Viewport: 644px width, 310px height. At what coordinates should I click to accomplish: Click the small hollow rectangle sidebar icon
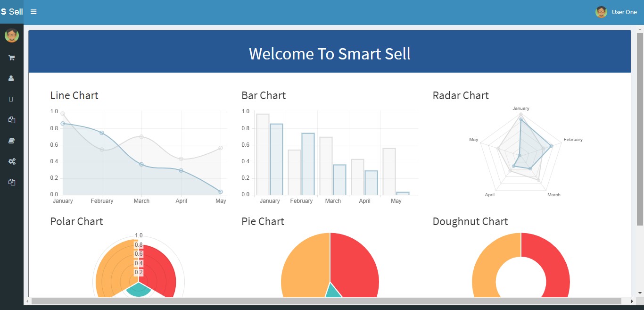click(x=11, y=99)
